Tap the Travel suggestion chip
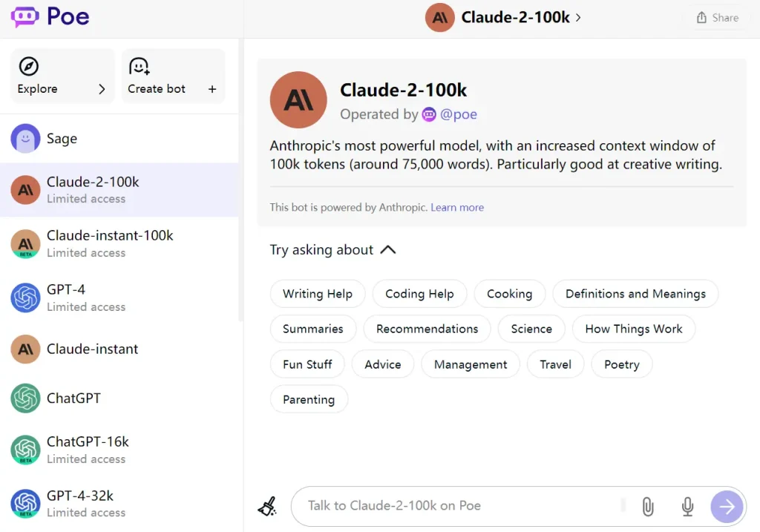The image size is (760, 532). [555, 364]
